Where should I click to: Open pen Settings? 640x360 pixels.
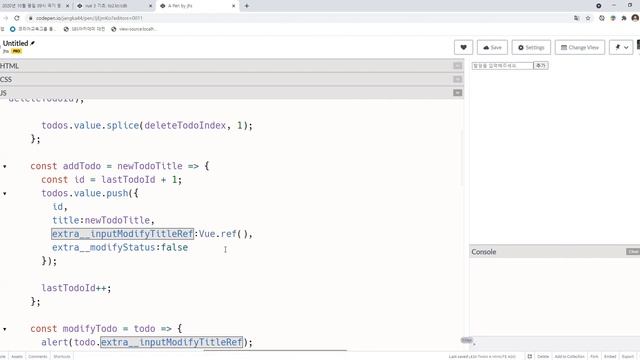click(531, 47)
